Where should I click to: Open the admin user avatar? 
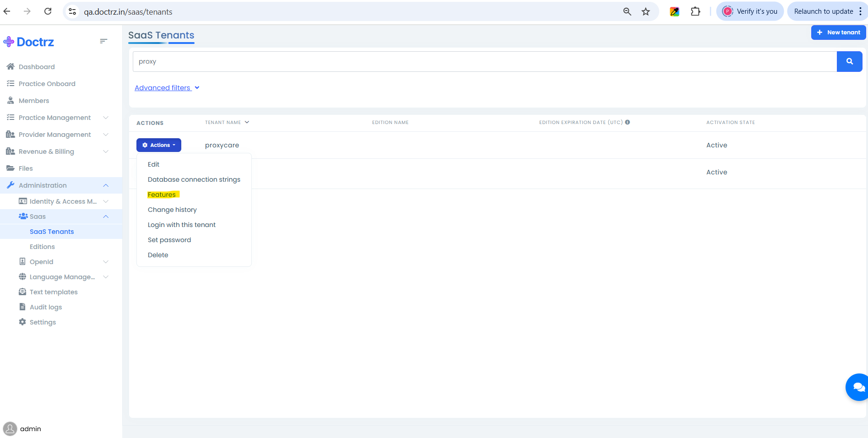tap(10, 429)
